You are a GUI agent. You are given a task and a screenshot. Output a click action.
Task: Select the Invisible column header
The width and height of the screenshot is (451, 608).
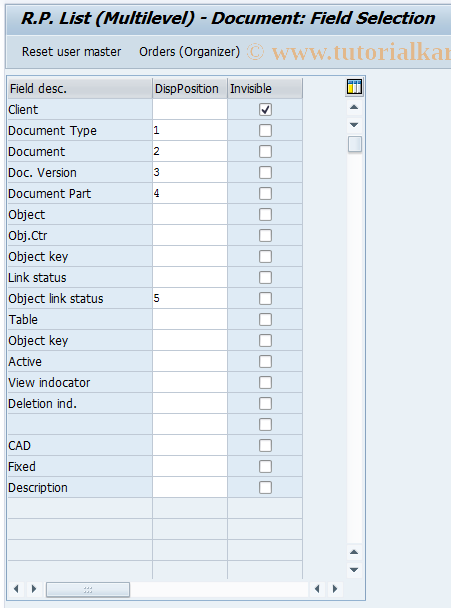pyautogui.click(x=265, y=88)
